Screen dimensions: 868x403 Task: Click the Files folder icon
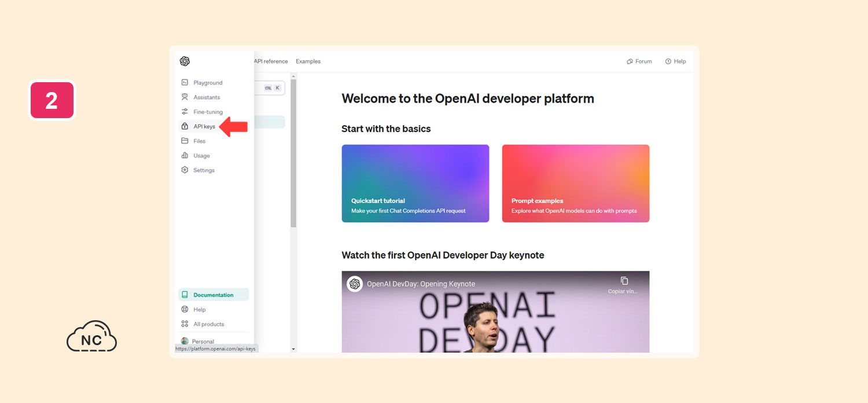[x=185, y=141]
